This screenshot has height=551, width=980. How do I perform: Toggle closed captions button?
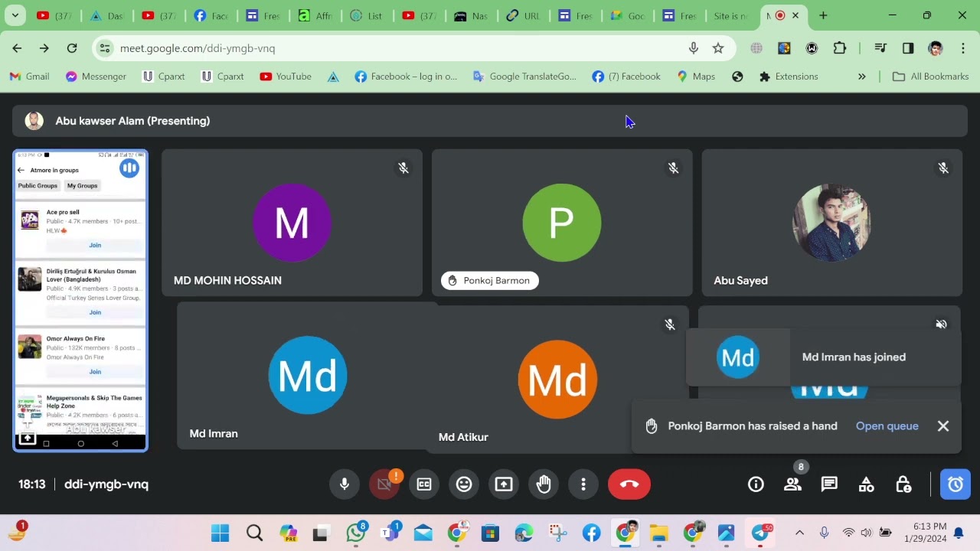tap(424, 484)
